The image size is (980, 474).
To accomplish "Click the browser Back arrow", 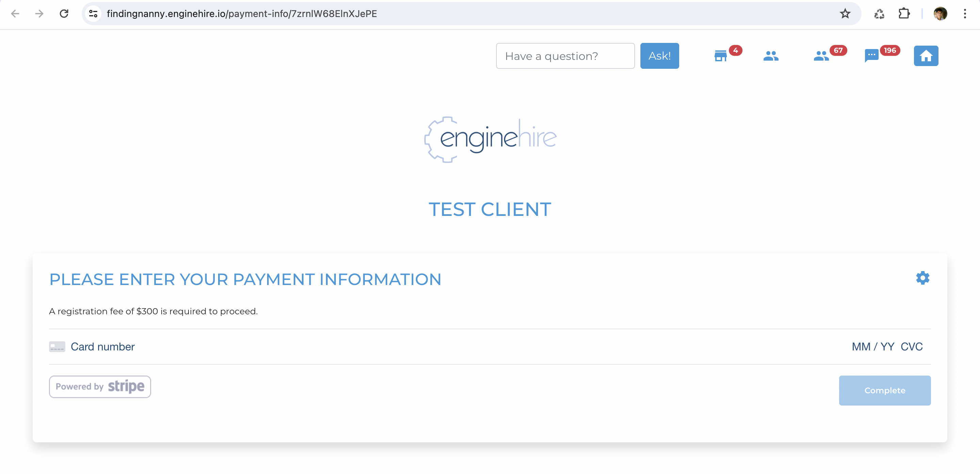I will pyautogui.click(x=15, y=14).
